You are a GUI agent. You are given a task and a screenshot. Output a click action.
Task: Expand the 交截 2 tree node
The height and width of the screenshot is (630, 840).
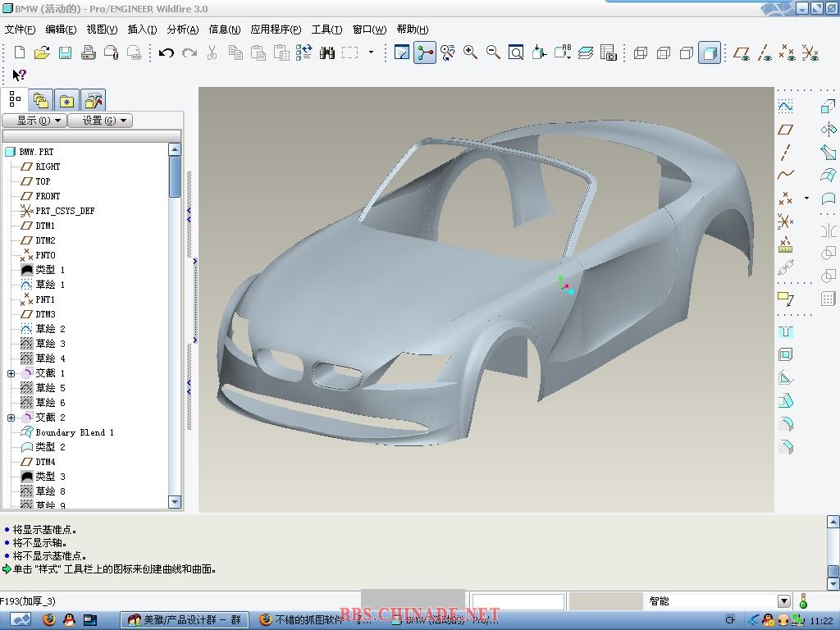click(x=11, y=418)
